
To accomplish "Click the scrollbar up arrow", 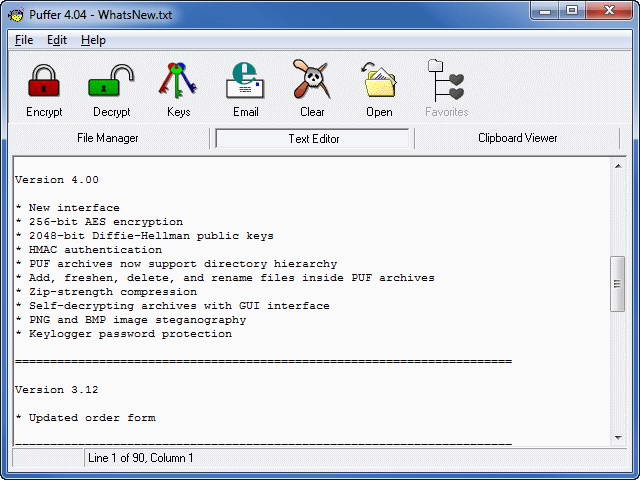I will pyautogui.click(x=618, y=166).
